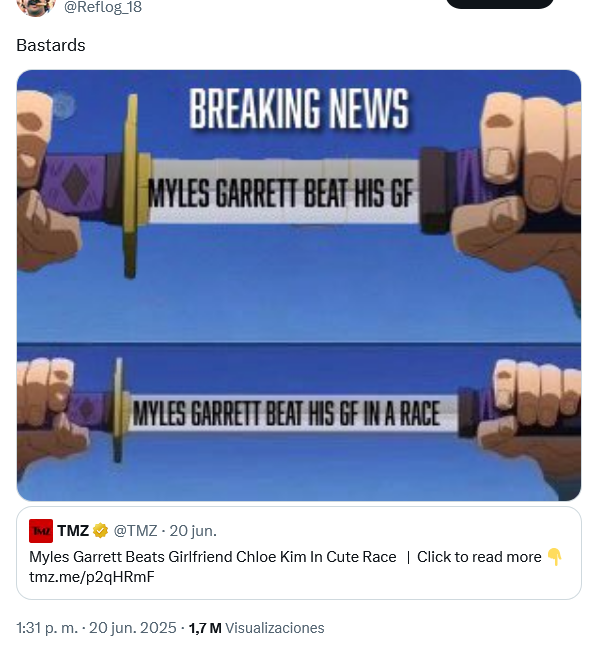Open the @Reflog_18 profile avatar

point(36,7)
